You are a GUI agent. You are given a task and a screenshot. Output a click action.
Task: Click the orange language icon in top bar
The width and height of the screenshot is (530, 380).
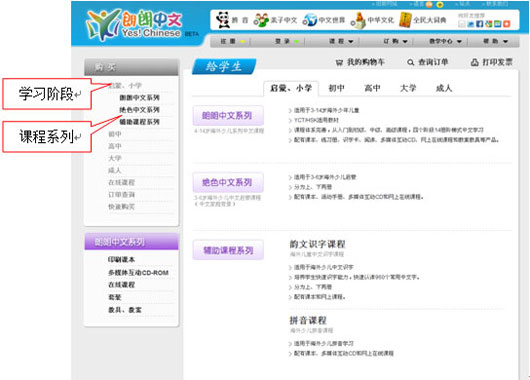tap(429, 4)
